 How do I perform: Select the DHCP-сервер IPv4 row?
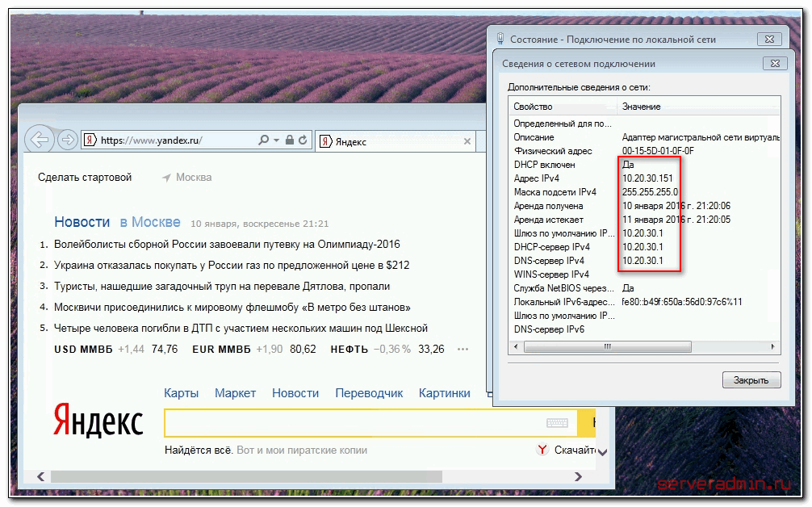pos(645,247)
